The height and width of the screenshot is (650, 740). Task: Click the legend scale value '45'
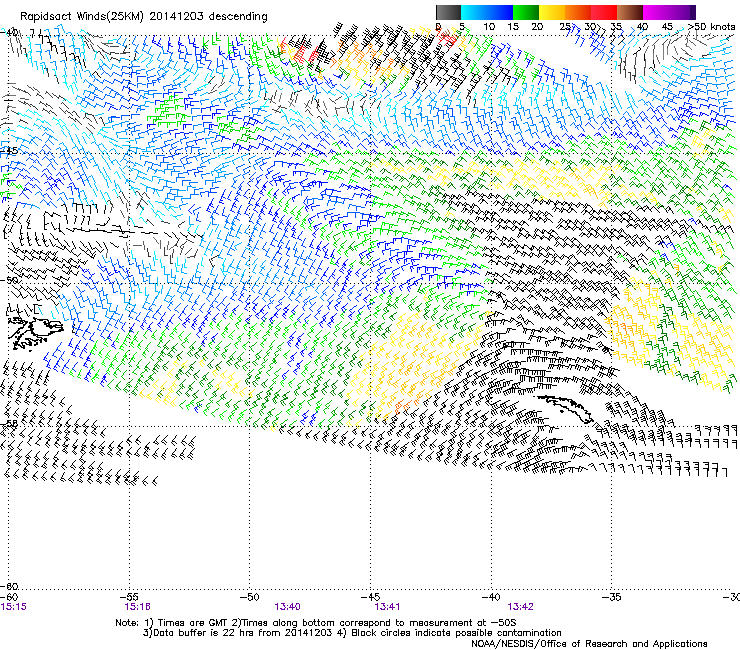pyautogui.click(x=667, y=27)
